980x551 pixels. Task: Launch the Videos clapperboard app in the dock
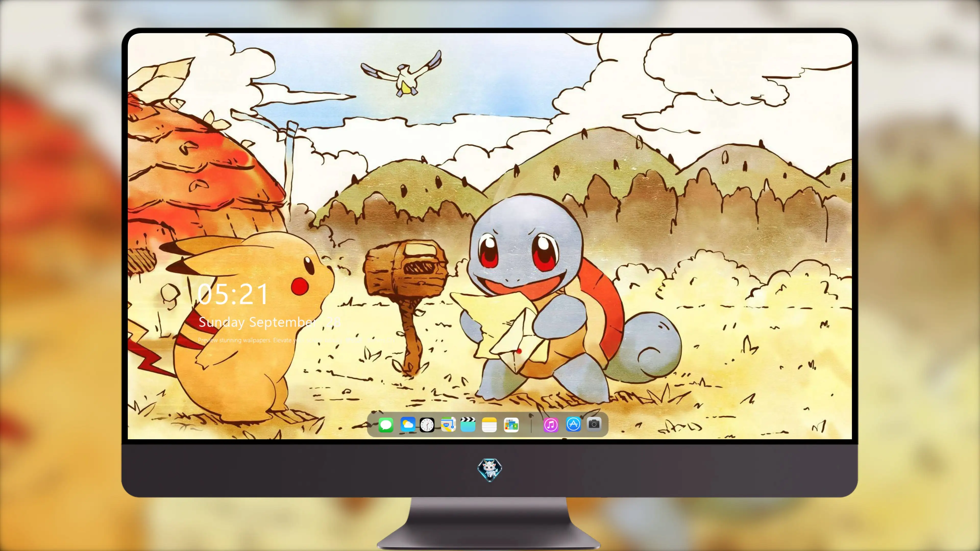(468, 424)
